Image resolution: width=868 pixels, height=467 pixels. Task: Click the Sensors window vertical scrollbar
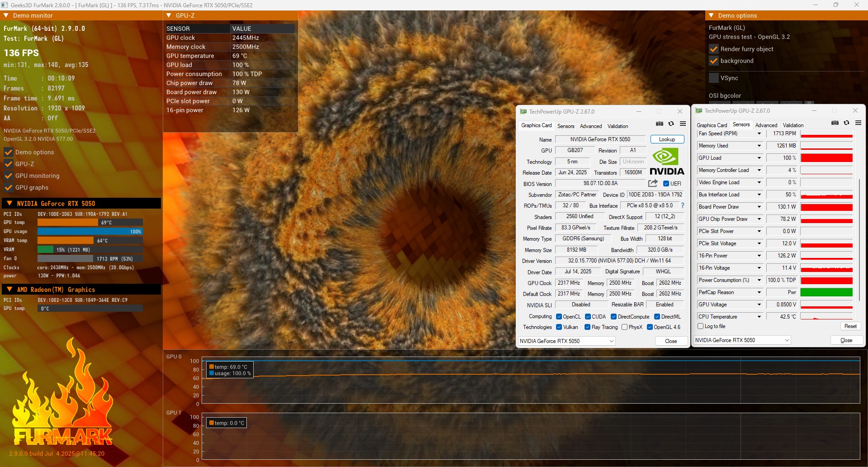coord(859,240)
